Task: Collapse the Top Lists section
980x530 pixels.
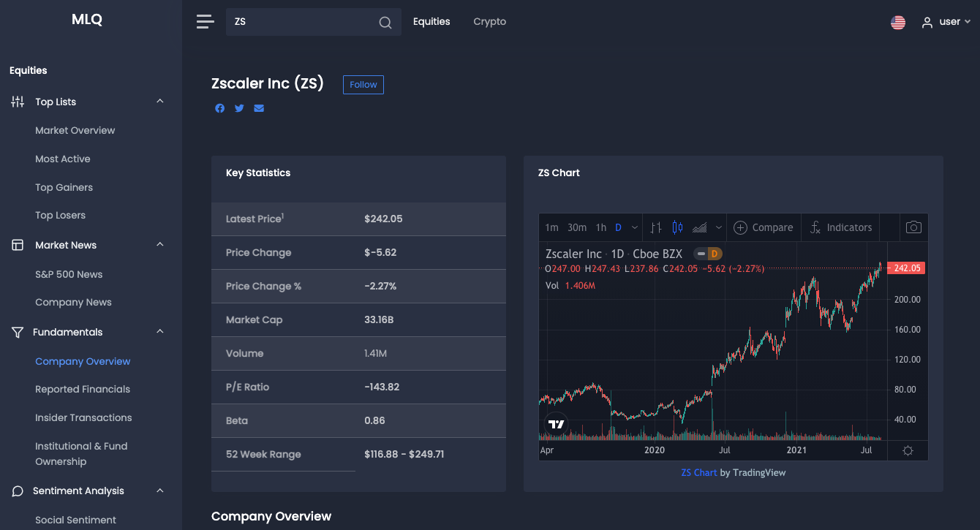Action: (x=160, y=101)
